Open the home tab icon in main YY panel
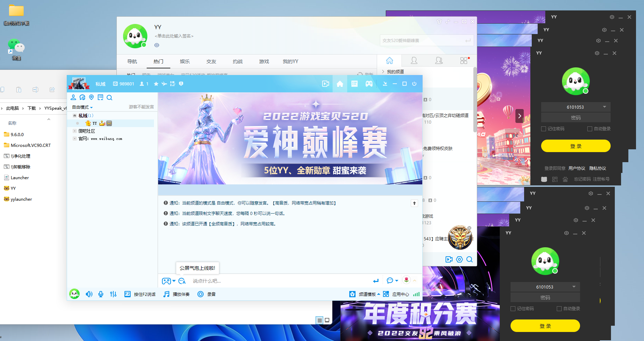The width and height of the screenshot is (644, 341). 390,60
